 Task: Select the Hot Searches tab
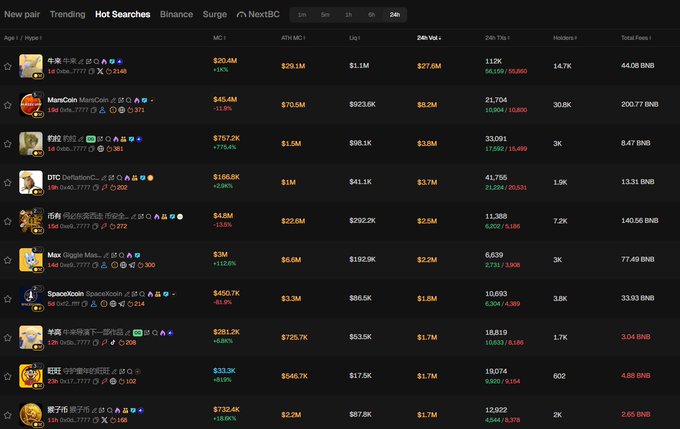(123, 14)
